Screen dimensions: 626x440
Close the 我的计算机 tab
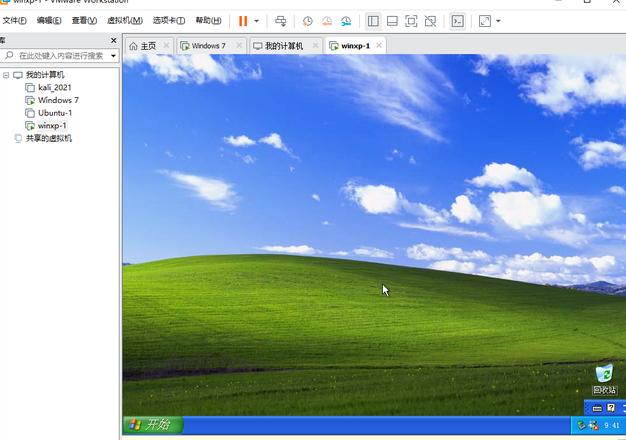pyautogui.click(x=315, y=46)
